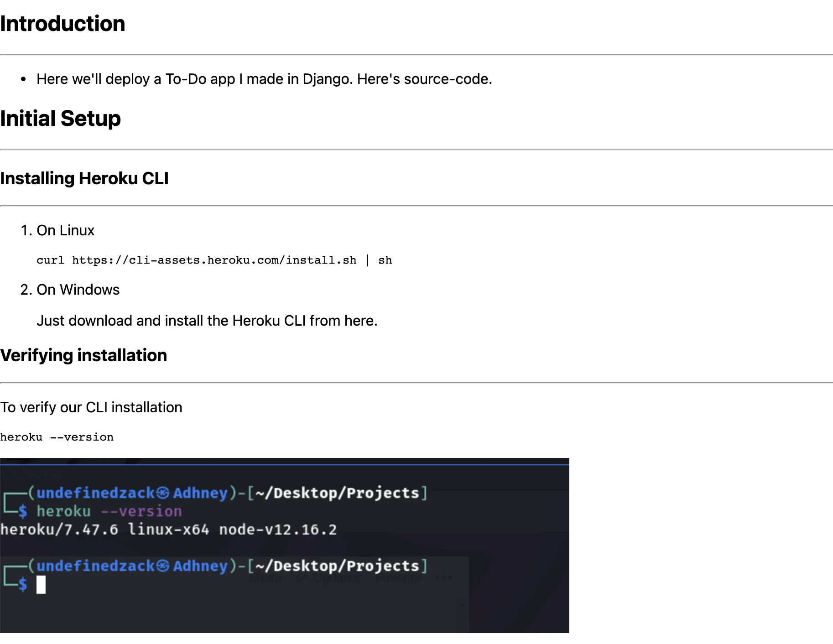
Task: Click the white terminal cursor block
Action: click(x=41, y=584)
